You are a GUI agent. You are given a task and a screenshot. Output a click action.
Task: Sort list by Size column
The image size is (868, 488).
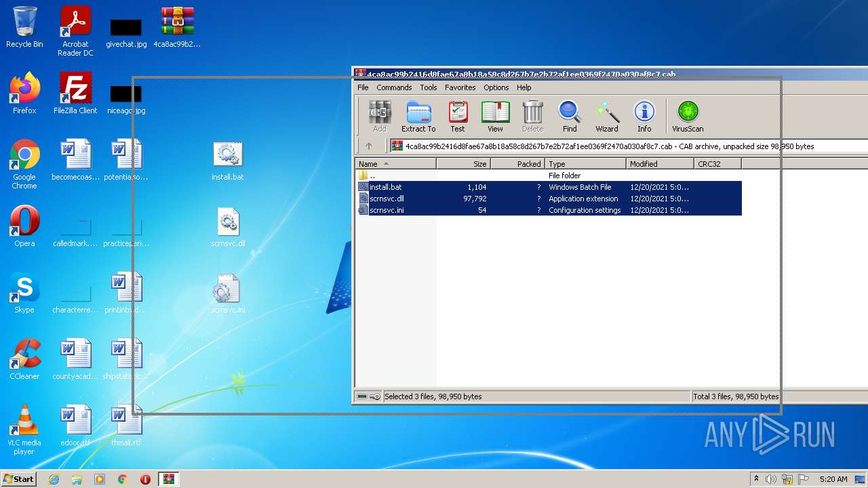[x=463, y=164]
